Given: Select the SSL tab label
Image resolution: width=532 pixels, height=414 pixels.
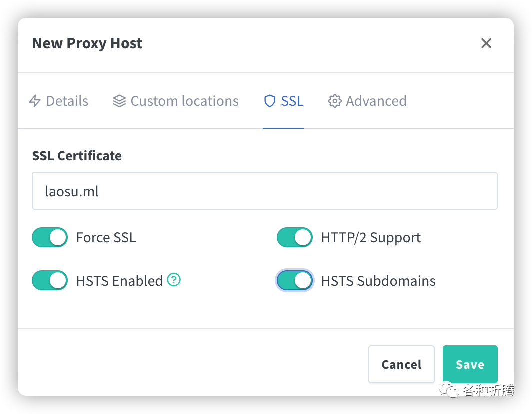Looking at the screenshot, I should [x=292, y=101].
